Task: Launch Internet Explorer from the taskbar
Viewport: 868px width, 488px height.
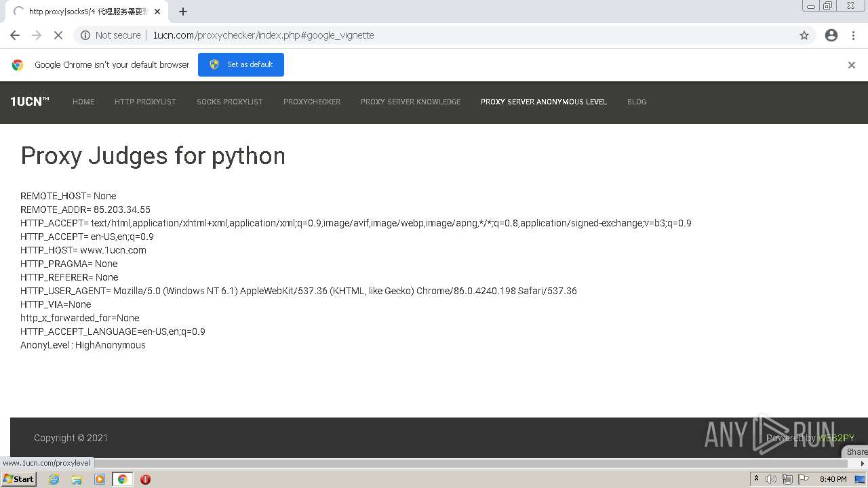Action: (54, 479)
